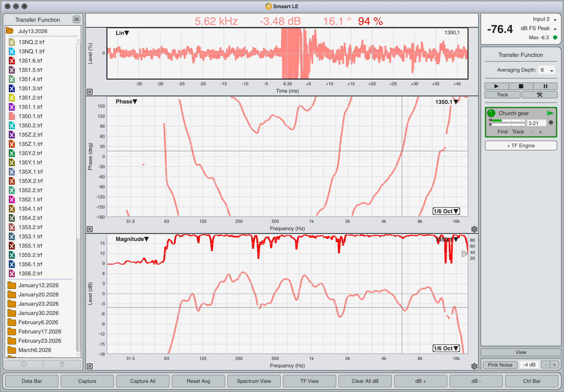The width and height of the screenshot is (564, 392).
Task: Click the Capture All button
Action: [x=143, y=381]
